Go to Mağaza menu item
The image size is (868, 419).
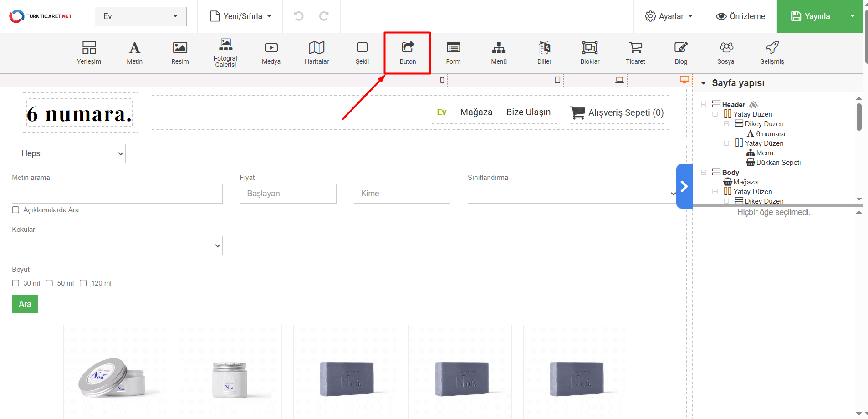476,112
